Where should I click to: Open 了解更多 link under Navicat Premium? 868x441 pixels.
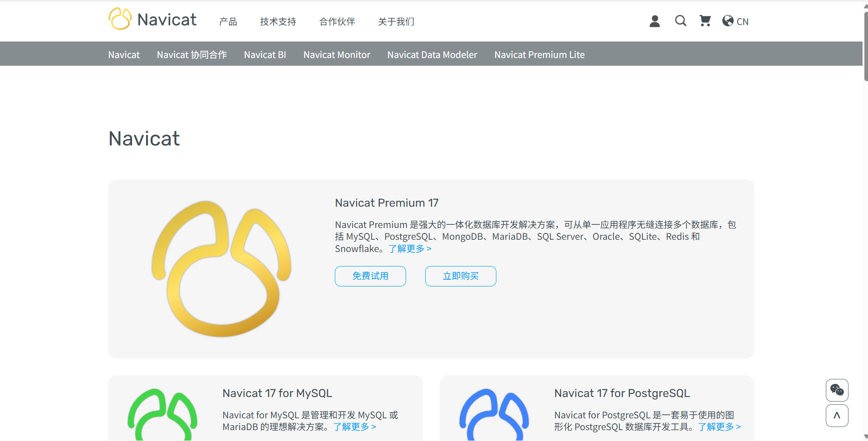tap(410, 249)
